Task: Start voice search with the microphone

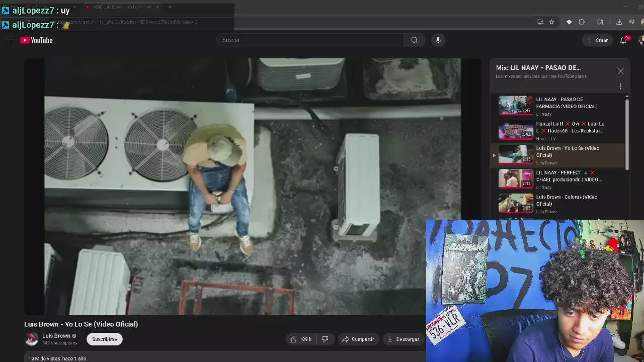Action: coord(438,40)
